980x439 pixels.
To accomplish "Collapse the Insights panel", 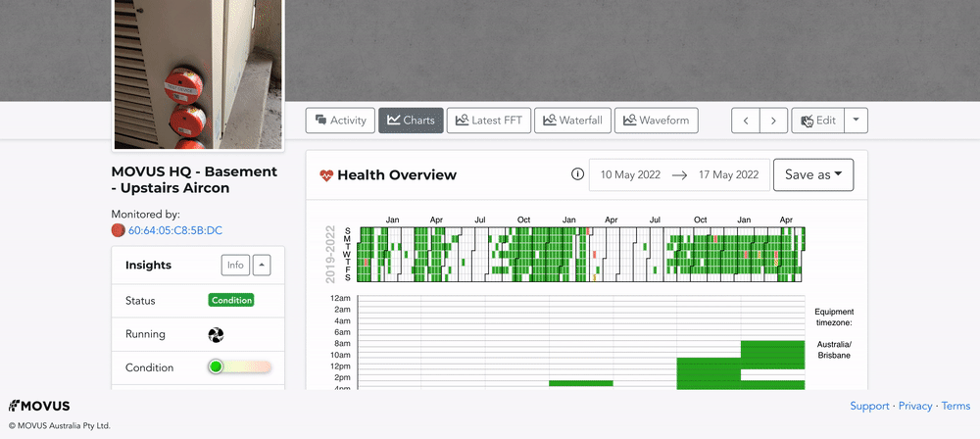I will [262, 265].
